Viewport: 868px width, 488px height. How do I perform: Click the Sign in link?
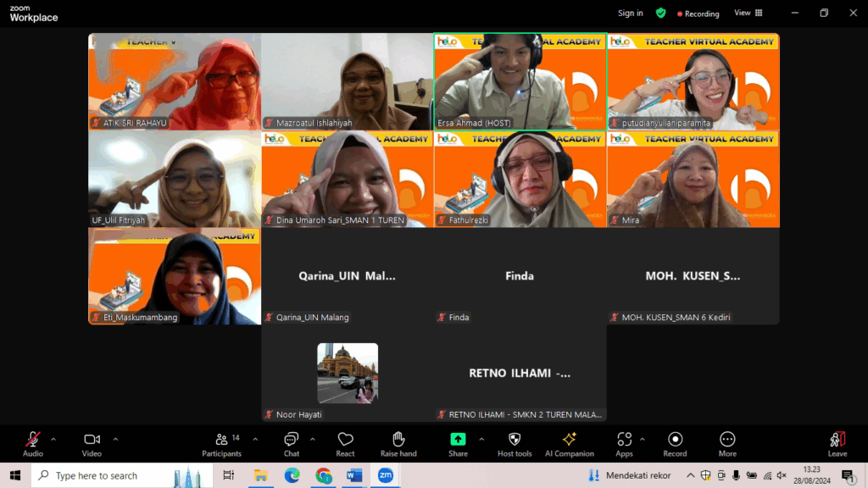tap(630, 13)
